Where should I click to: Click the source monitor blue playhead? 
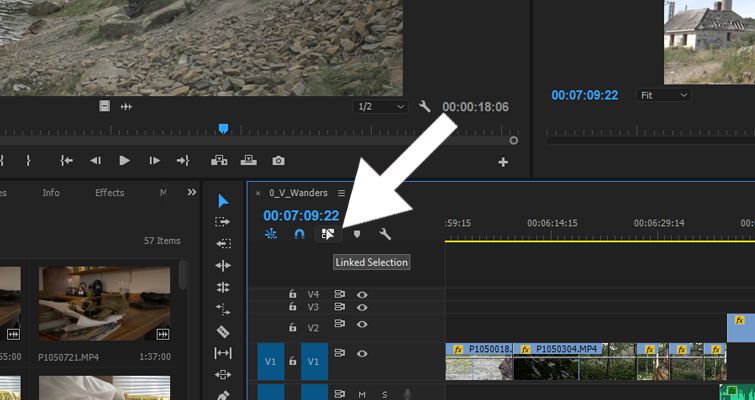click(x=224, y=129)
